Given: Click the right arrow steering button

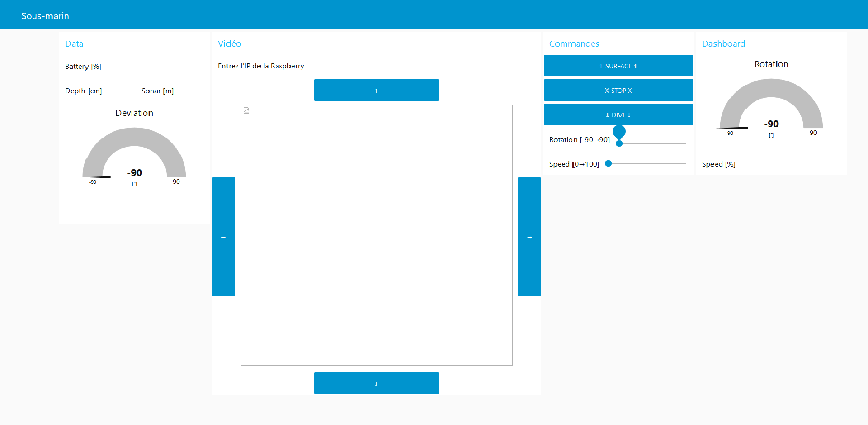Looking at the screenshot, I should (529, 237).
